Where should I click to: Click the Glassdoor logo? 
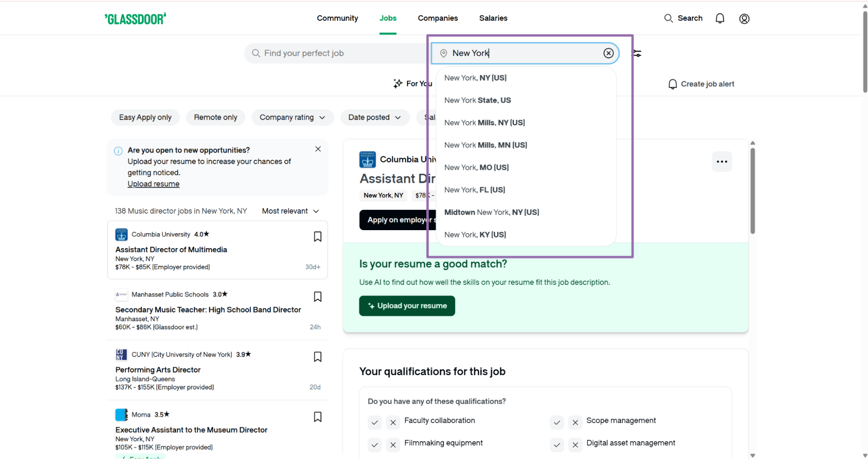tap(135, 19)
